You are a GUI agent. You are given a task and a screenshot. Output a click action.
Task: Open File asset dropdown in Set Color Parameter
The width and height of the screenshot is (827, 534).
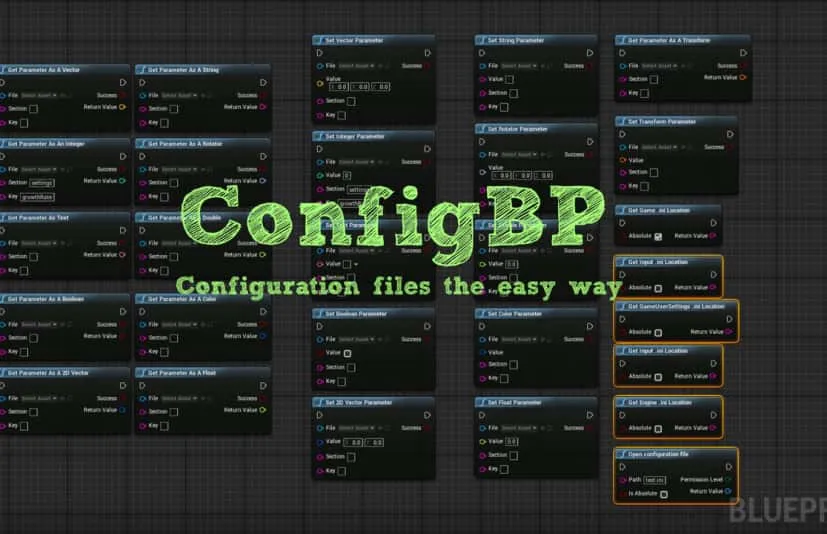click(x=519, y=339)
